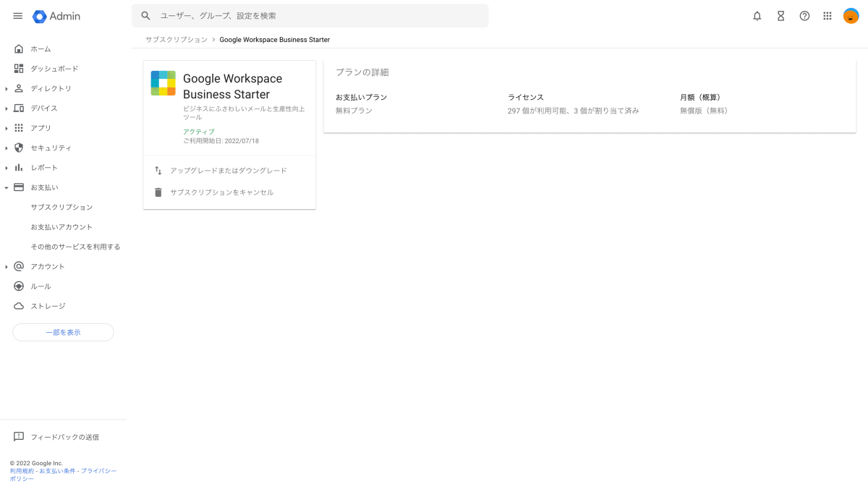Click the 一部を表示 button

[63, 332]
